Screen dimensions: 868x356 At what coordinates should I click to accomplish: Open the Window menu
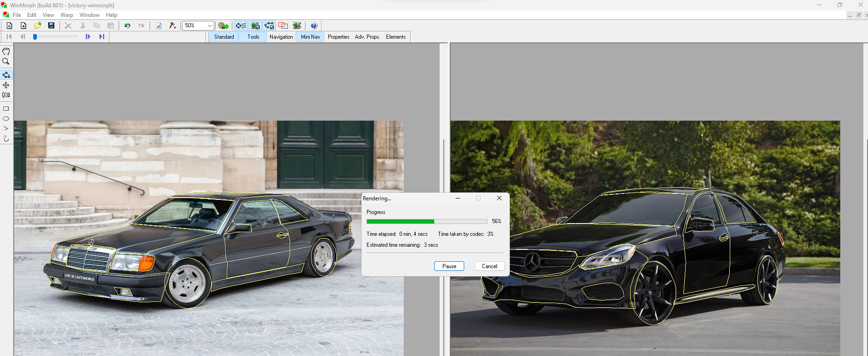tap(90, 15)
